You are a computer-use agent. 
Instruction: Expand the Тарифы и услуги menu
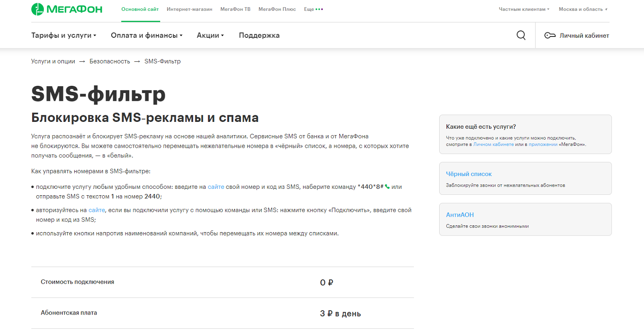pyautogui.click(x=64, y=36)
